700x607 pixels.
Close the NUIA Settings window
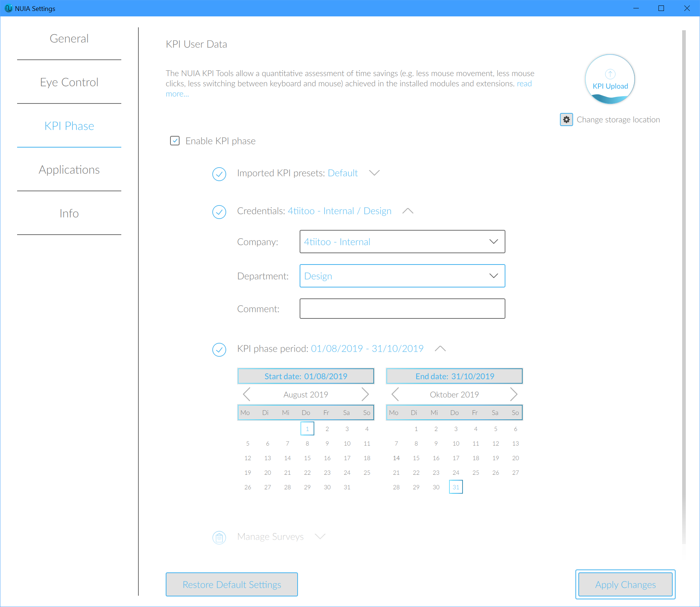click(x=687, y=8)
